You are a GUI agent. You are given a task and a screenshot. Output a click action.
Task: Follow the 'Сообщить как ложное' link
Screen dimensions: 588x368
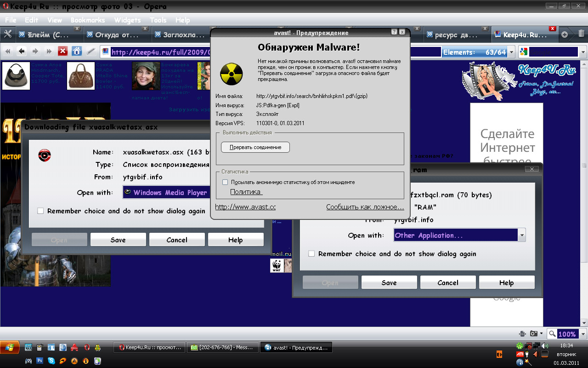tap(365, 207)
